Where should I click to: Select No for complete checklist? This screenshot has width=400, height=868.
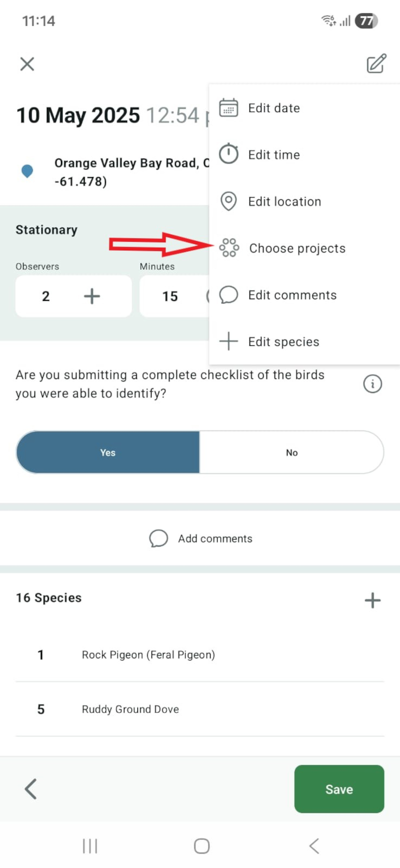(x=292, y=453)
